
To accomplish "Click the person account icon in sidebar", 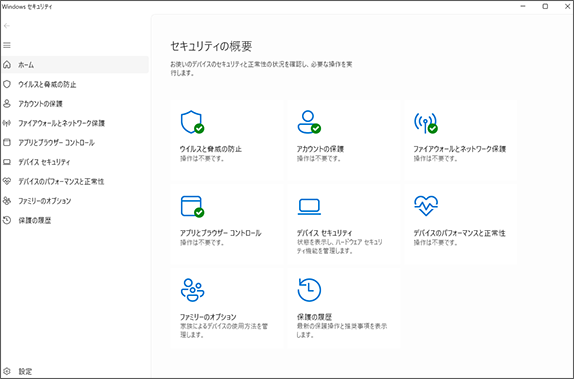I will coord(7,104).
